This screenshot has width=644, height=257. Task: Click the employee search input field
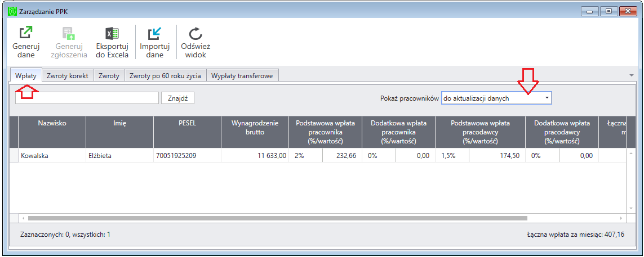pos(87,98)
